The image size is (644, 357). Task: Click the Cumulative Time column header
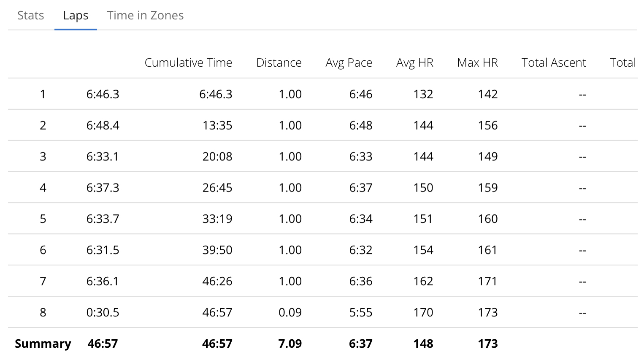[x=188, y=63]
